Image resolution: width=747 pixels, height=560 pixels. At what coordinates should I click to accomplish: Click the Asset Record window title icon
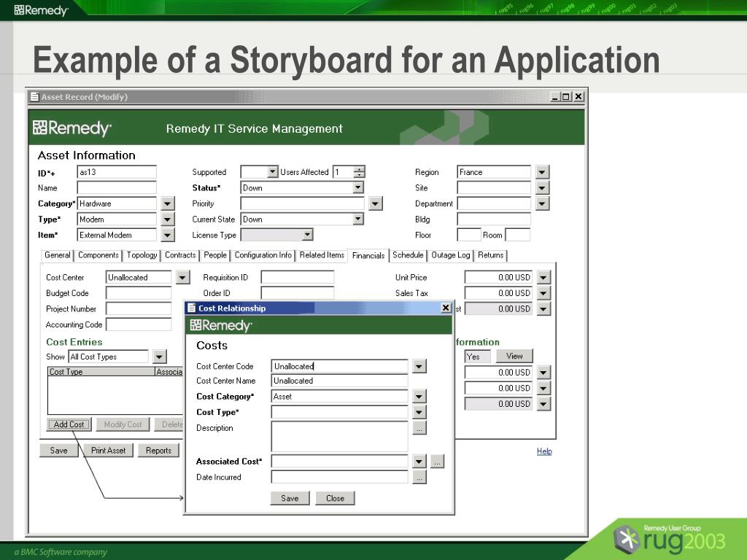[35, 97]
